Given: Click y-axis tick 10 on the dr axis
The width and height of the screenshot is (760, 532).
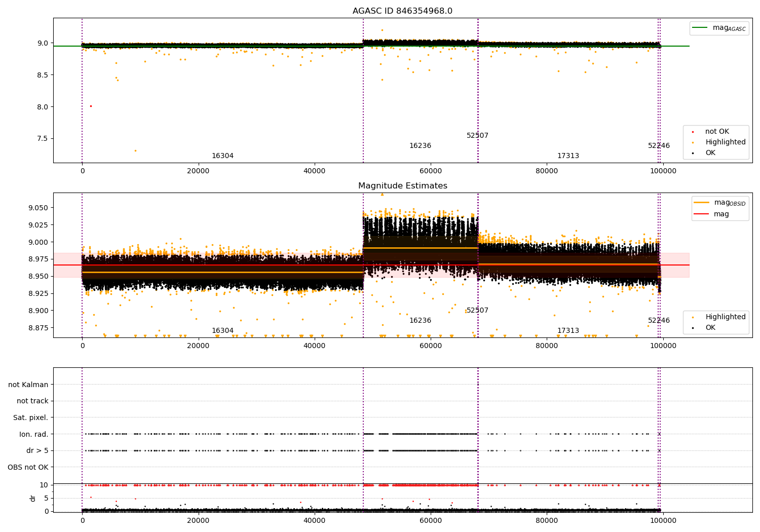Looking at the screenshot, I should [44, 485].
